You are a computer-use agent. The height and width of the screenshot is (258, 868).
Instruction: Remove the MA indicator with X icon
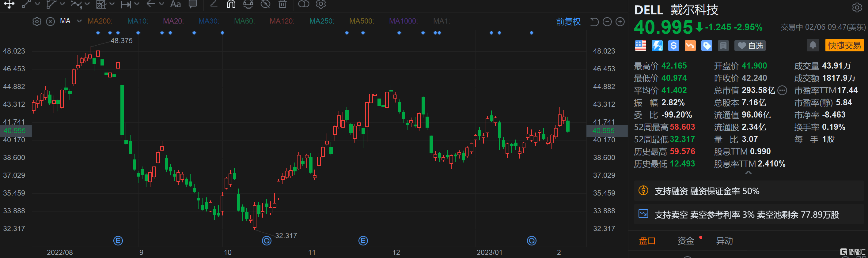[50, 21]
